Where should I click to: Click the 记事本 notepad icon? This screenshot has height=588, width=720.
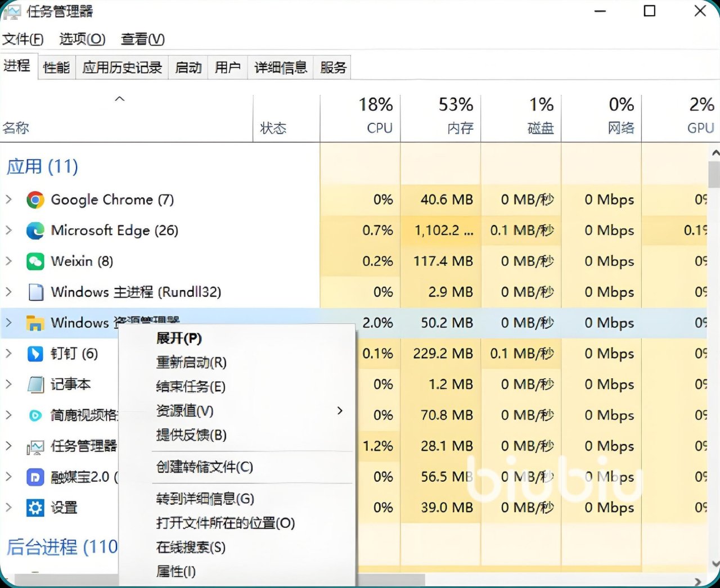point(35,385)
